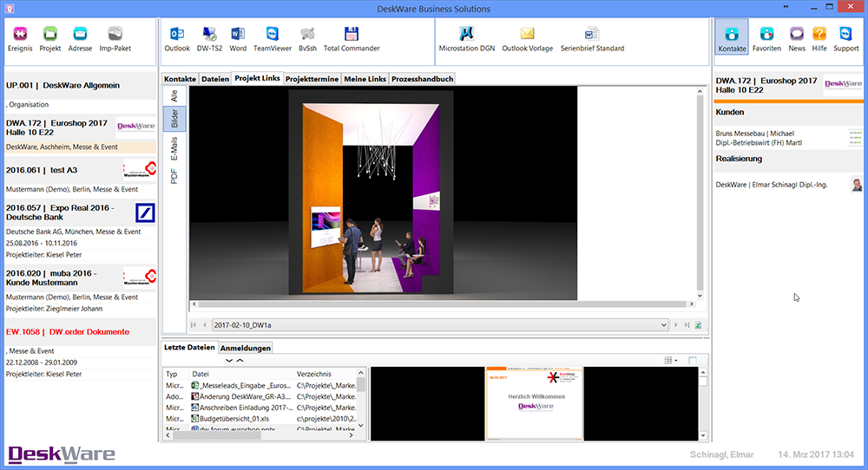868x470 pixels.
Task: Open the TeamViewer launcher icon
Action: tap(273, 35)
